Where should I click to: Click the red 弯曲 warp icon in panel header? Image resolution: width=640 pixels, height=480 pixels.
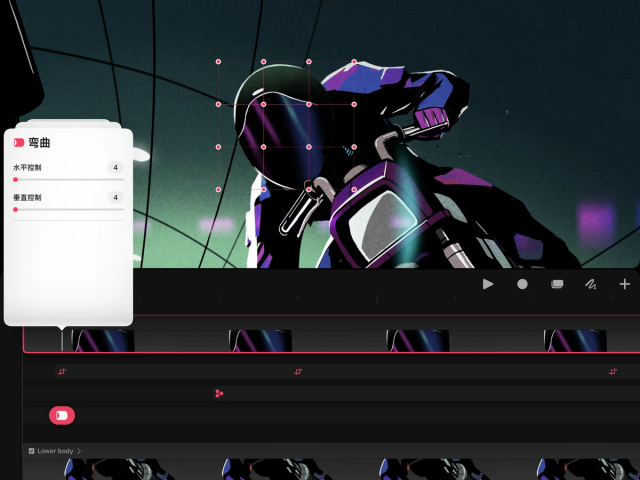click(19, 142)
